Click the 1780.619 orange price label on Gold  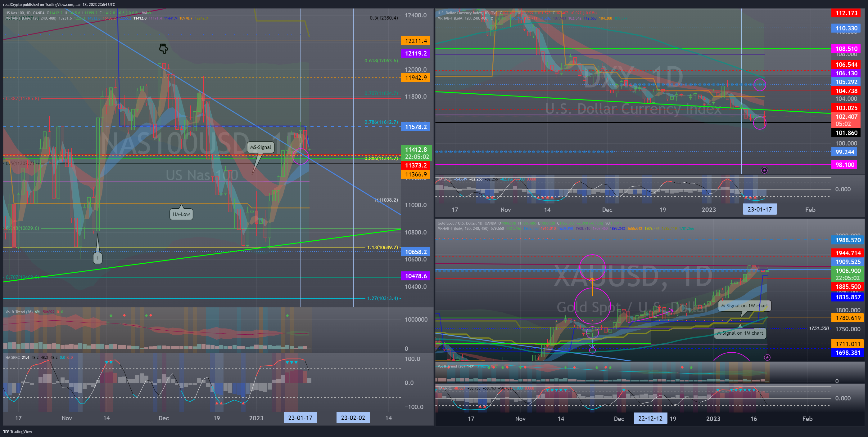pyautogui.click(x=848, y=318)
